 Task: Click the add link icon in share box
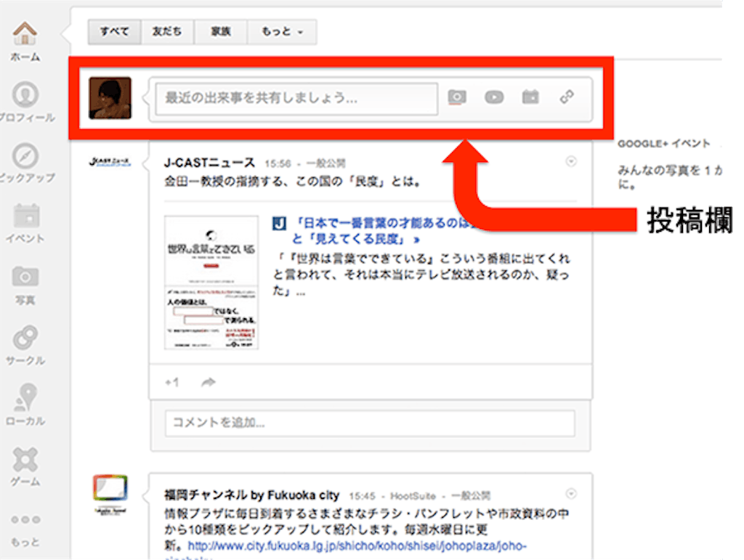pyautogui.click(x=567, y=97)
